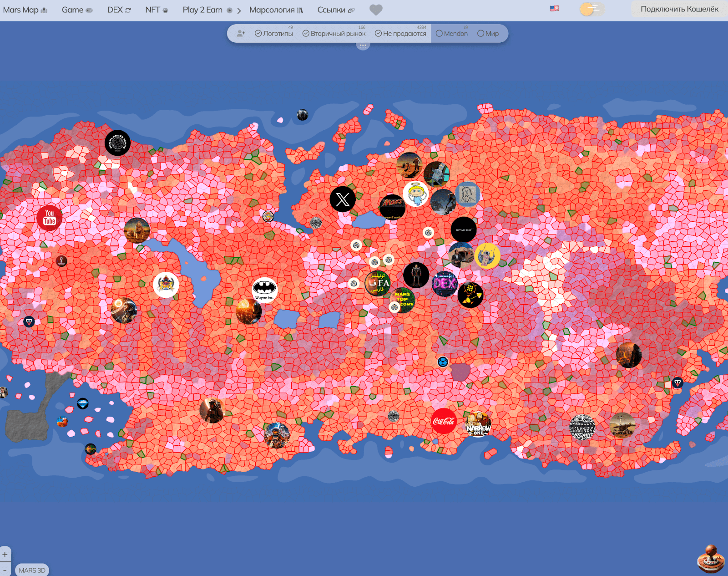
Task: Select the Мир radio option
Action: tap(488, 33)
